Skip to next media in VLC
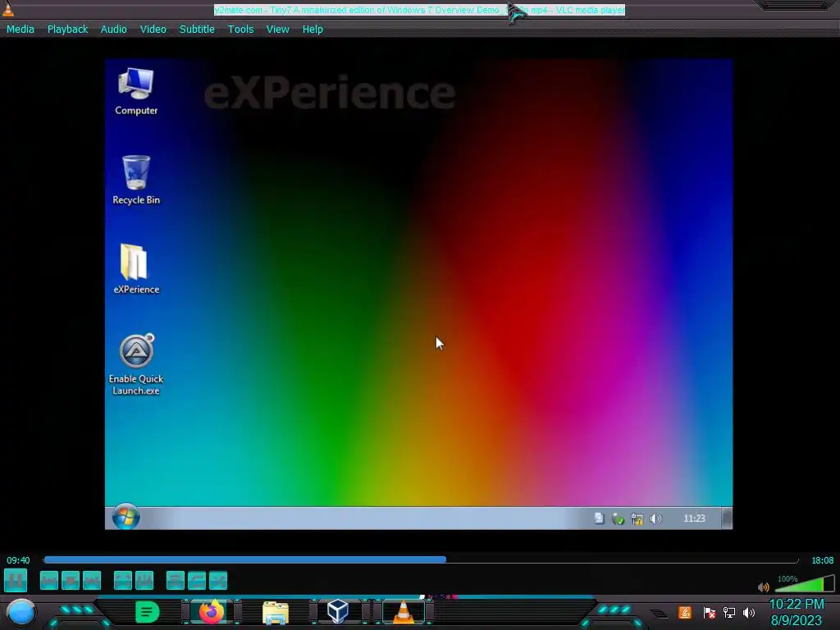This screenshot has width=840, height=630. (92, 581)
